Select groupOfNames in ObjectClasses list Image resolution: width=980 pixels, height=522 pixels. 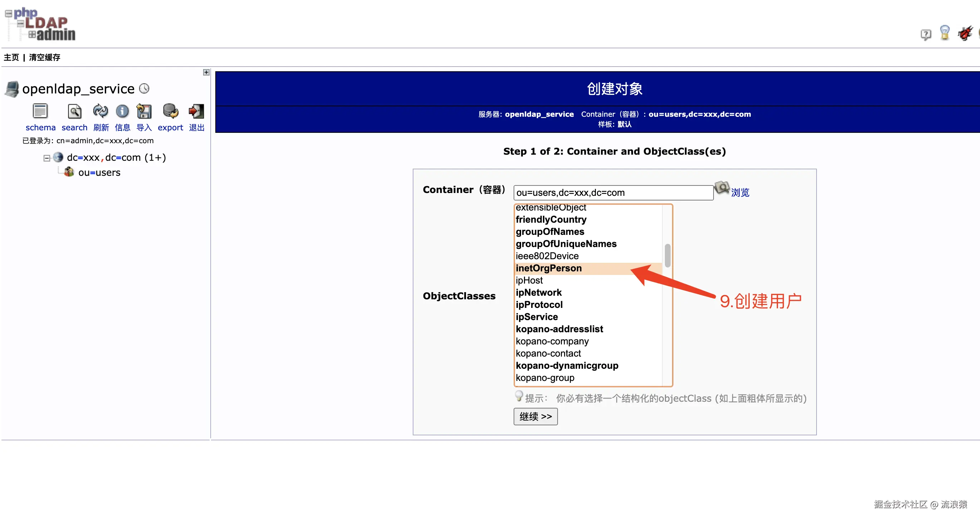pyautogui.click(x=550, y=232)
